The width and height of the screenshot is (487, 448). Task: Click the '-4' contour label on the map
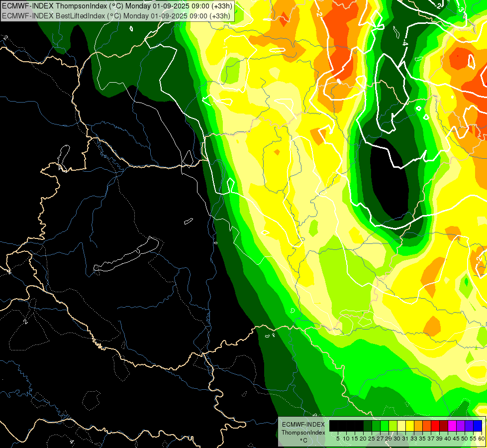[405, 43]
